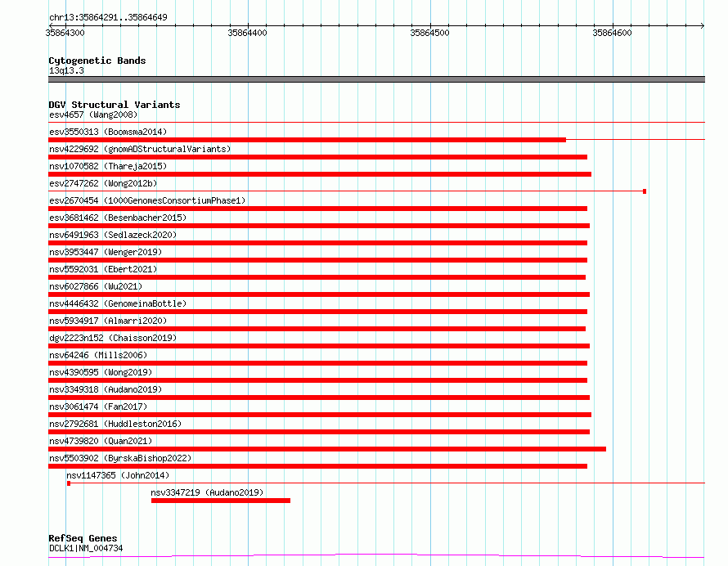
Task: Open variant dgv2223n152 (Chaisson2019)
Action: pos(113,338)
